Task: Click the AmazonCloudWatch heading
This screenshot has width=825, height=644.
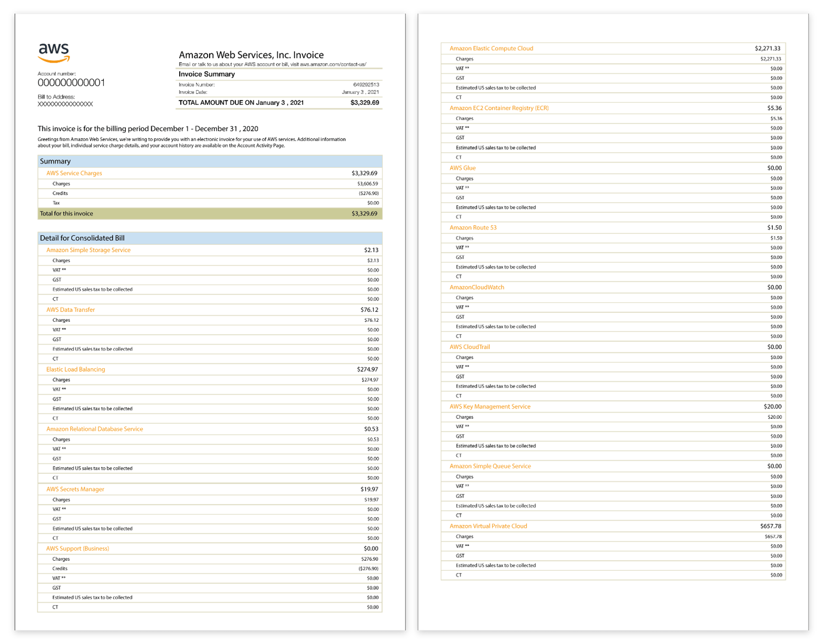Action: point(476,288)
